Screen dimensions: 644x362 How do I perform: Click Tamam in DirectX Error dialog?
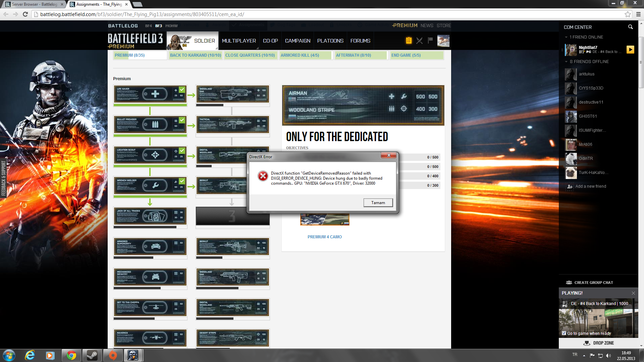point(378,202)
